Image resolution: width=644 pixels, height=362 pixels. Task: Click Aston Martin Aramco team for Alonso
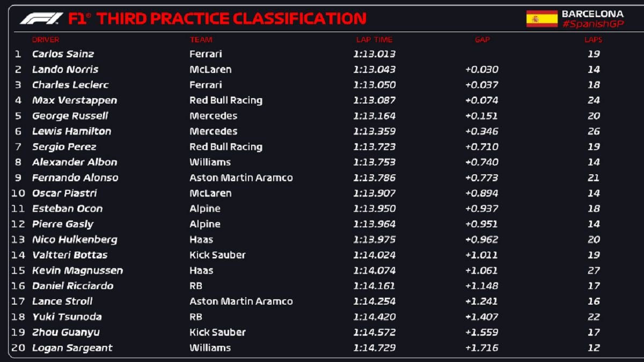coord(241,178)
